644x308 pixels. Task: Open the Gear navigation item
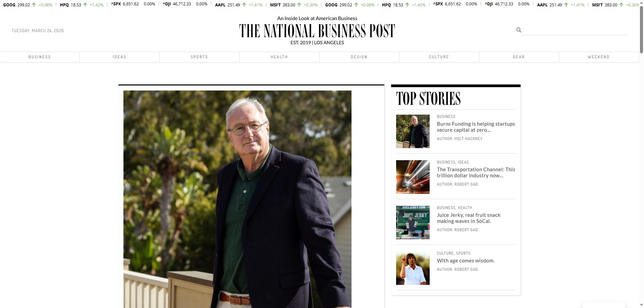tap(519, 57)
